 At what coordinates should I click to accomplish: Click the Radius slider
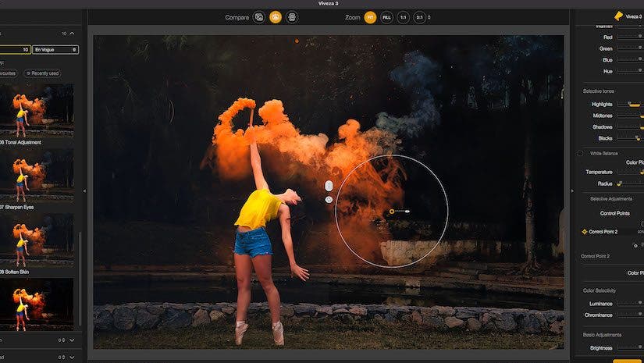630,183
